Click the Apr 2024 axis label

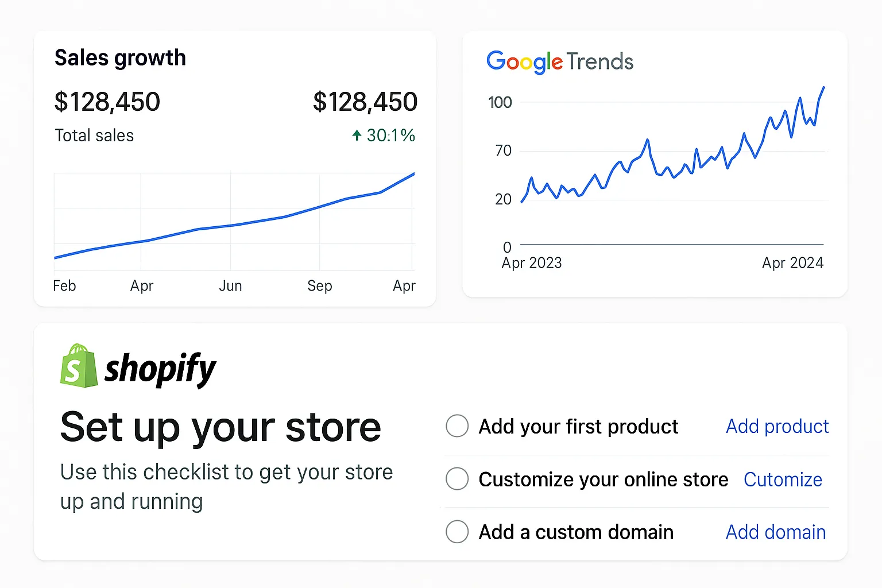pyautogui.click(x=792, y=263)
